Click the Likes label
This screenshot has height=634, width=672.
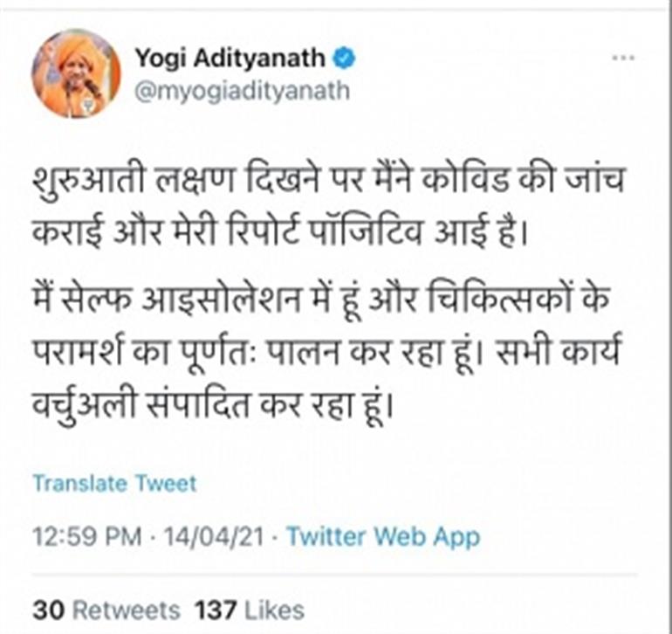274,610
